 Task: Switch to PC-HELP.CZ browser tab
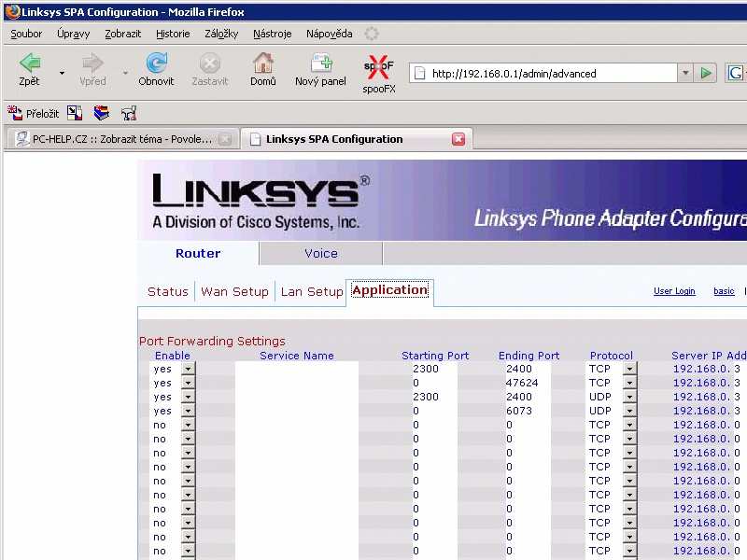tap(121, 139)
